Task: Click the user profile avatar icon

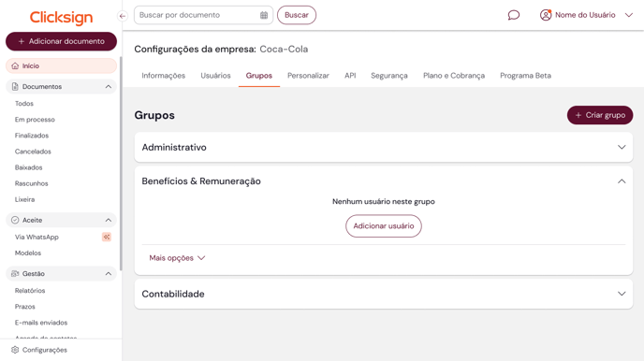Action: click(x=546, y=15)
